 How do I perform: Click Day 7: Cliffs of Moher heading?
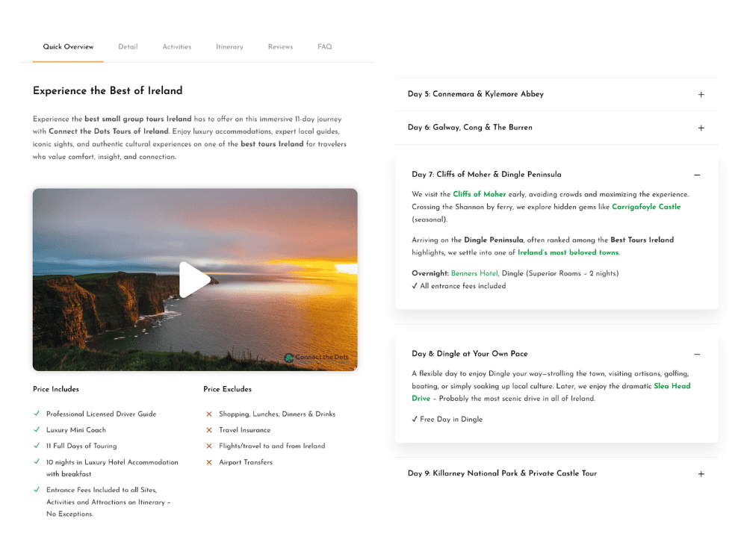click(x=486, y=174)
